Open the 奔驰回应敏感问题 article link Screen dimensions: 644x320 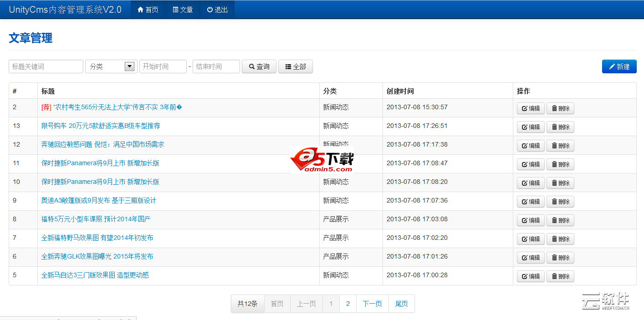103,144
